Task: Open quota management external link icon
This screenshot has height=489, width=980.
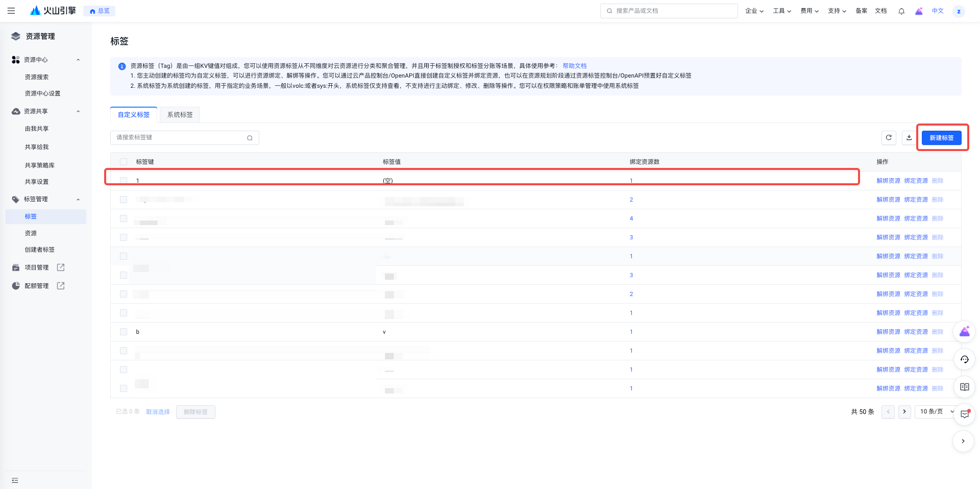Action: tap(61, 286)
